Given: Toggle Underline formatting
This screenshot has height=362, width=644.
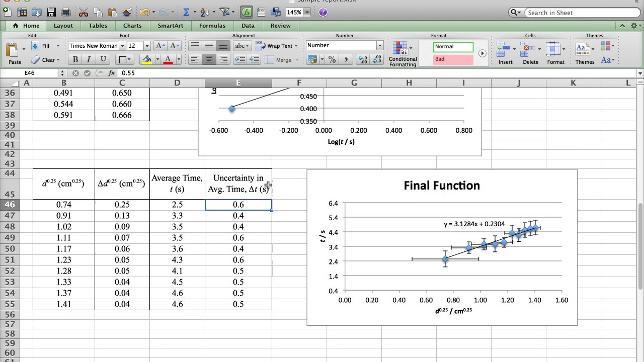Looking at the screenshot, I should (103, 59).
